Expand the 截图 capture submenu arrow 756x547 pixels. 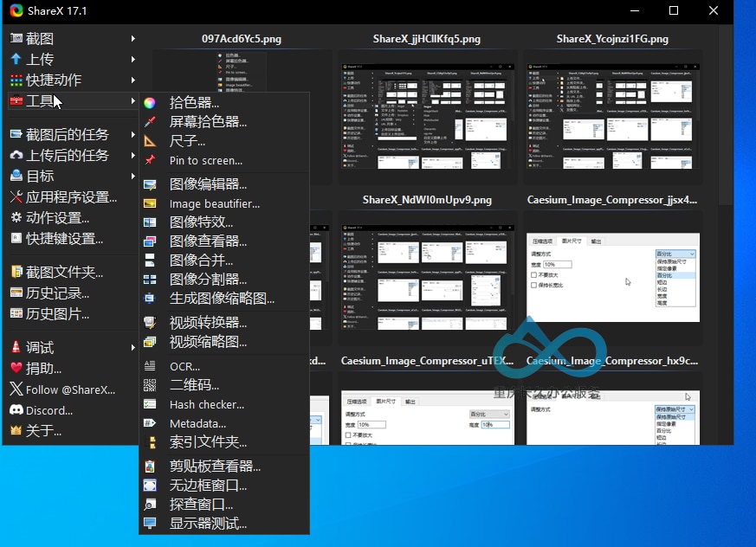(x=132, y=38)
